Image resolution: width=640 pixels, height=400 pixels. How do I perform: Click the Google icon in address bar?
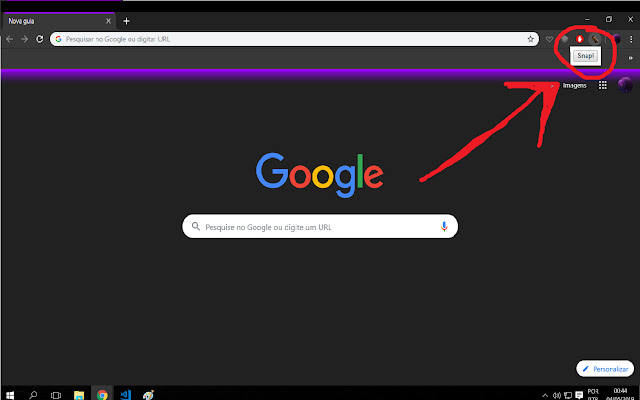[58, 39]
